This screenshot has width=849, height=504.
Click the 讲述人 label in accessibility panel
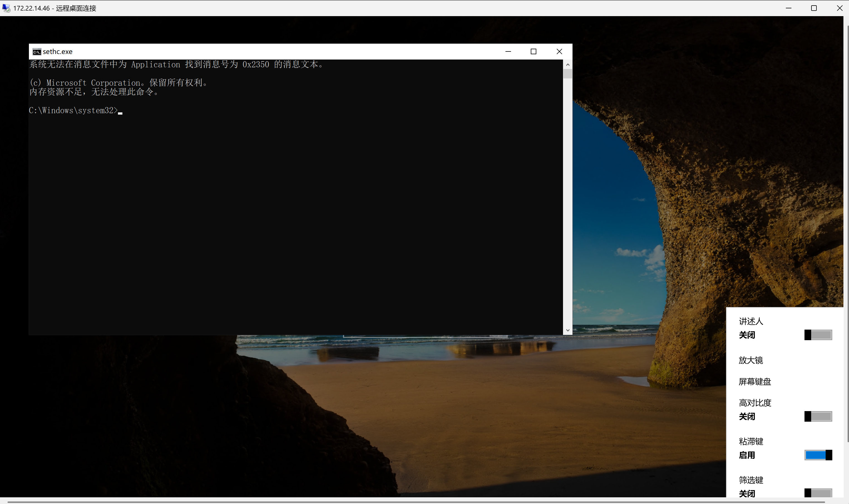(751, 321)
